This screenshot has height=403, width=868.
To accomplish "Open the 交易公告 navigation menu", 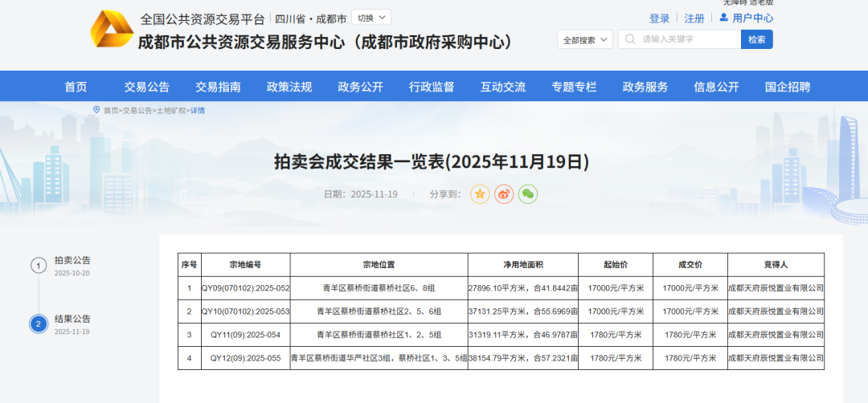I will 146,88.
